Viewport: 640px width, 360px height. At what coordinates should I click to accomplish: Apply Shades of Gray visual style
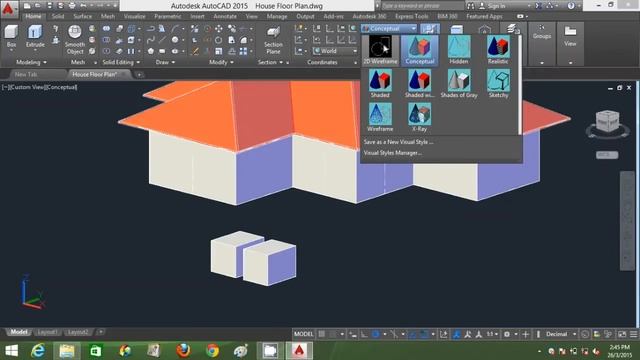459,84
